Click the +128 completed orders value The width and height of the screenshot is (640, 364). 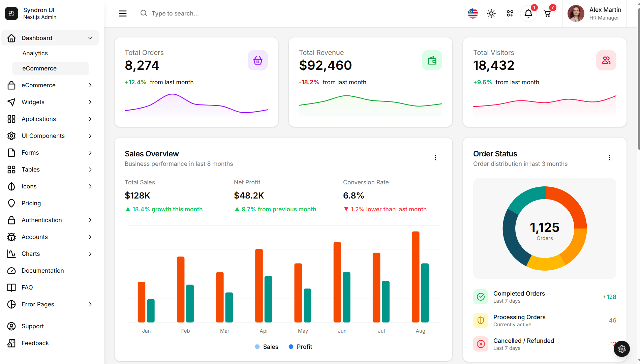tap(609, 297)
